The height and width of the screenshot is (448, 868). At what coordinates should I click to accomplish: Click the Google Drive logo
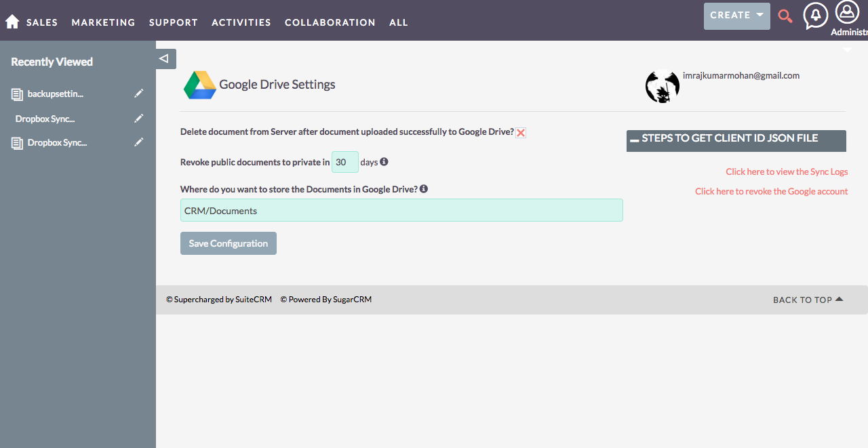coord(200,85)
